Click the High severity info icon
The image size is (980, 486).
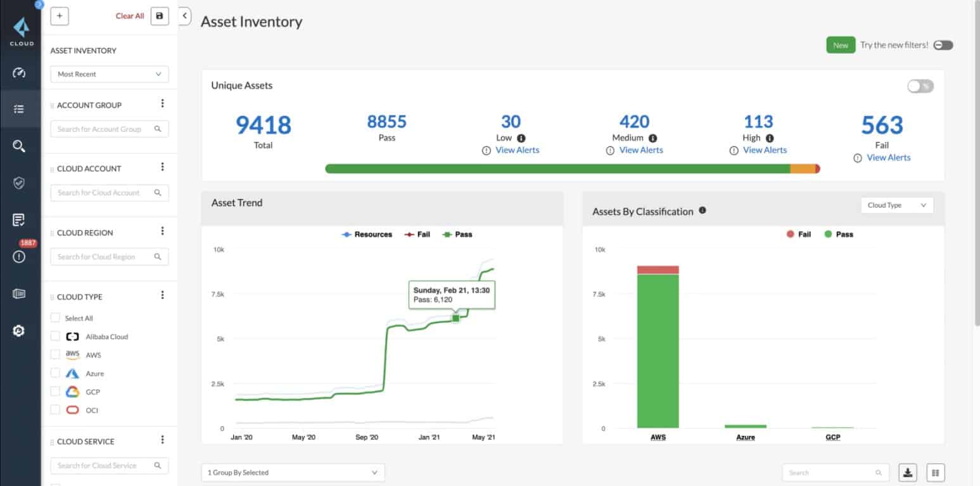(770, 137)
